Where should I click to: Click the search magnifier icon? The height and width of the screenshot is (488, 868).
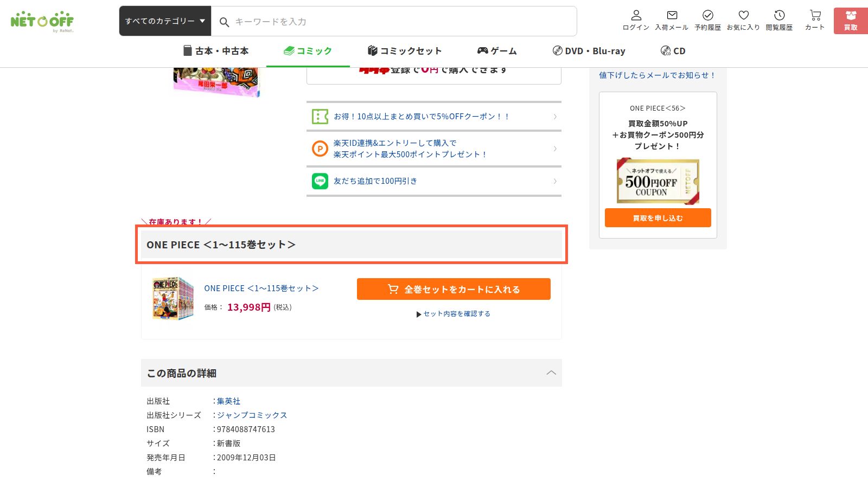[224, 22]
